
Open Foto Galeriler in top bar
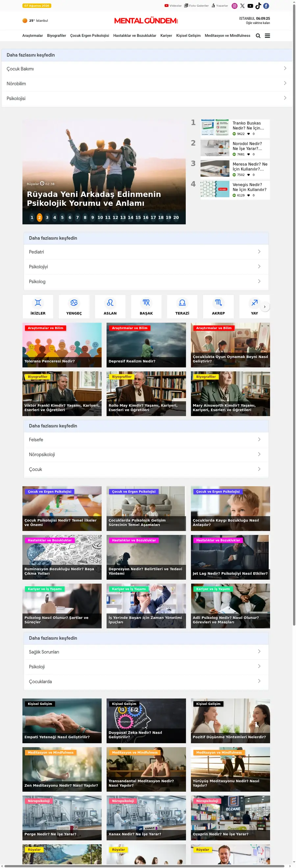click(196, 6)
